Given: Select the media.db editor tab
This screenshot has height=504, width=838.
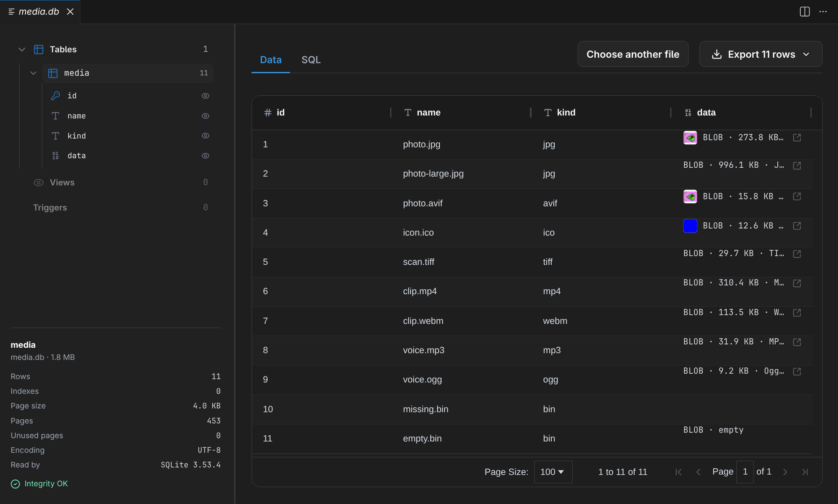Looking at the screenshot, I should coord(39,11).
